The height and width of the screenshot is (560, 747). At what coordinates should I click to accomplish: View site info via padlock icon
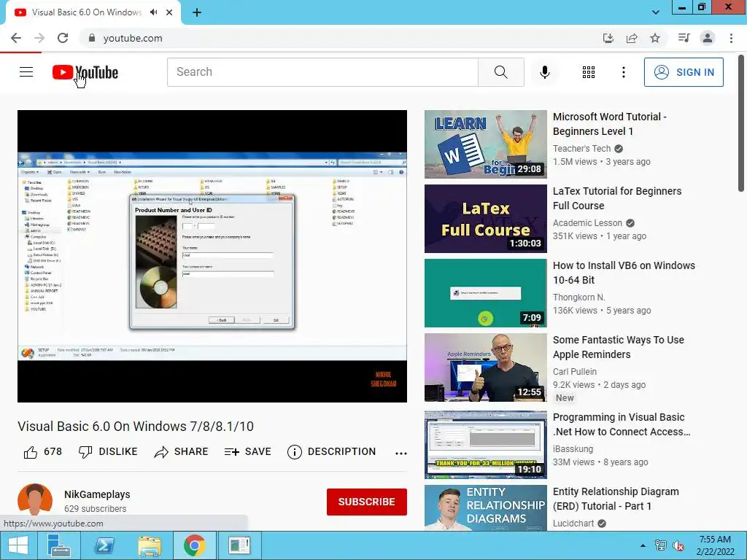[x=92, y=38]
